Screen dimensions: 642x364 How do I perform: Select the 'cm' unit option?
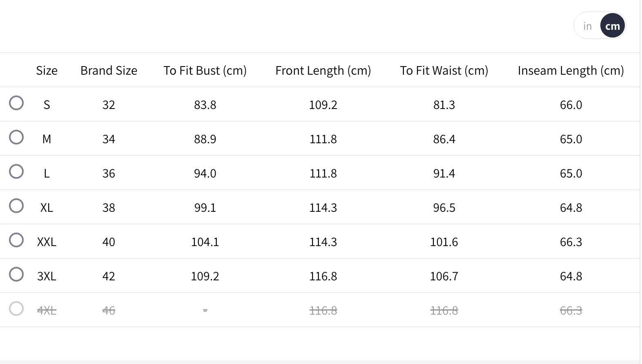pos(613,26)
